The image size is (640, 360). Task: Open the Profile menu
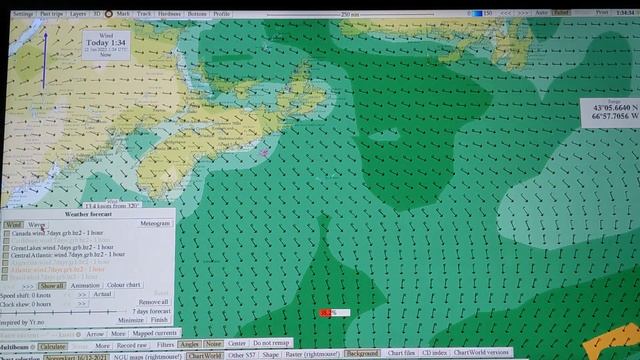coord(222,14)
